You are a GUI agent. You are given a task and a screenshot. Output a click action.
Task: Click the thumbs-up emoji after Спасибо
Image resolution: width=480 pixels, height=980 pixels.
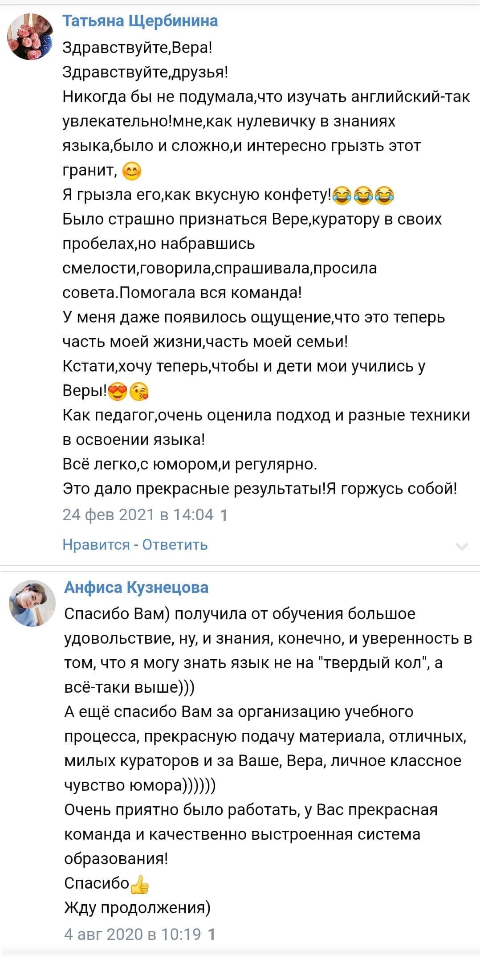(140, 884)
